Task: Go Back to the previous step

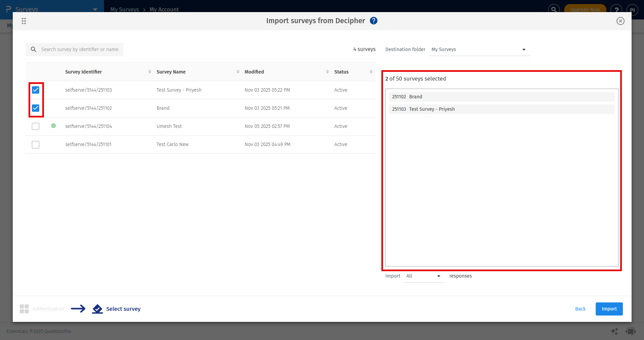Action: (580, 309)
